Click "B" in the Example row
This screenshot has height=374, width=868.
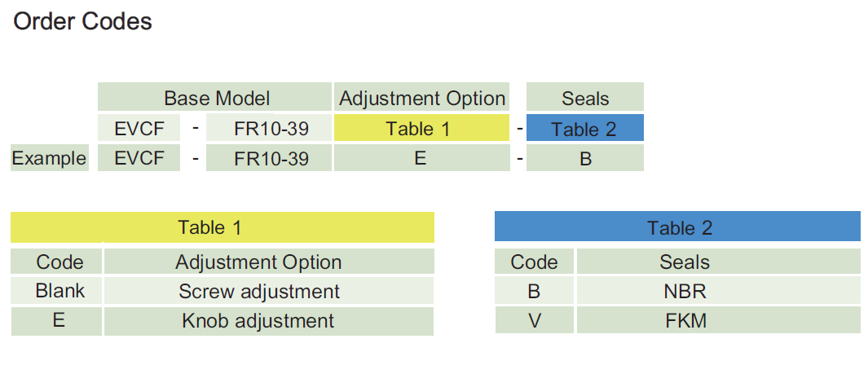coord(585,158)
